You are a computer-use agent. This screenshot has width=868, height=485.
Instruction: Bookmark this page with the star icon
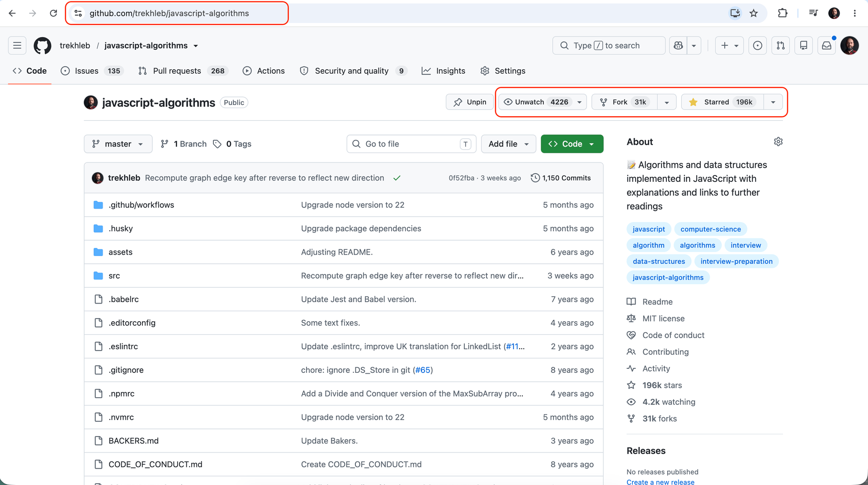pyautogui.click(x=754, y=13)
